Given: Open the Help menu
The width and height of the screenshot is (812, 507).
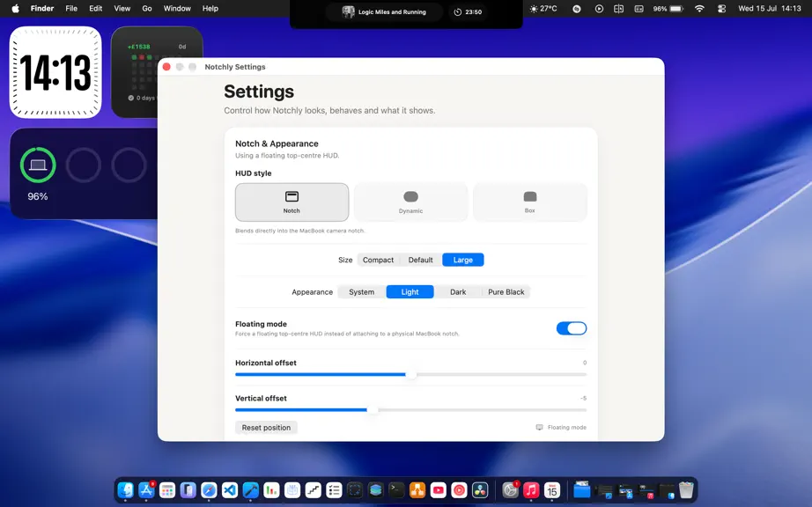Looking at the screenshot, I should [x=210, y=8].
